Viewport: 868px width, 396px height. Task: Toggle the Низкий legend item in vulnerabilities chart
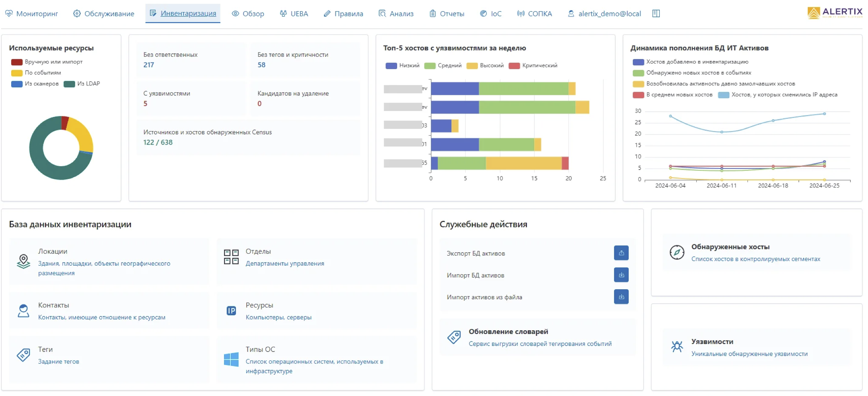pyautogui.click(x=402, y=66)
